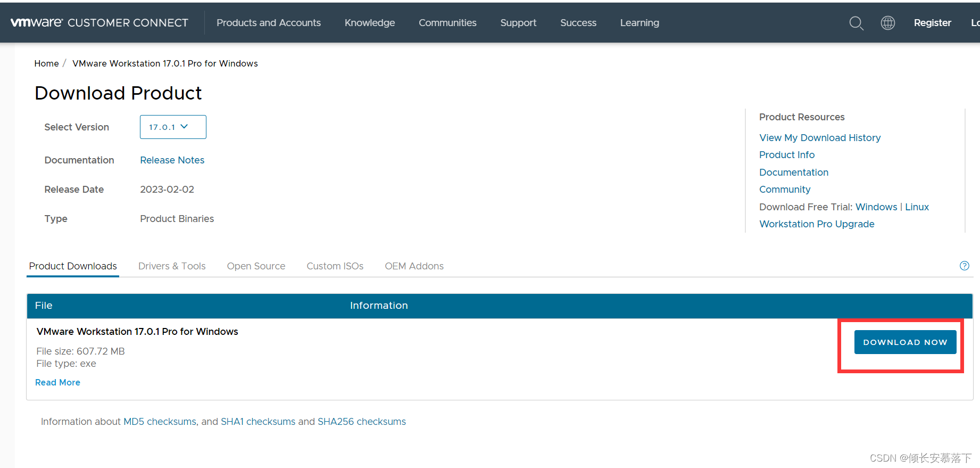The height and width of the screenshot is (468, 980).
Task: Switch to Drivers & Tools tab
Action: 172,266
